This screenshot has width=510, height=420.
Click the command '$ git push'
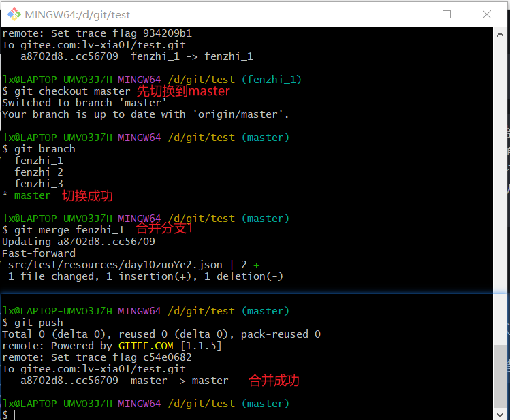click(x=33, y=323)
